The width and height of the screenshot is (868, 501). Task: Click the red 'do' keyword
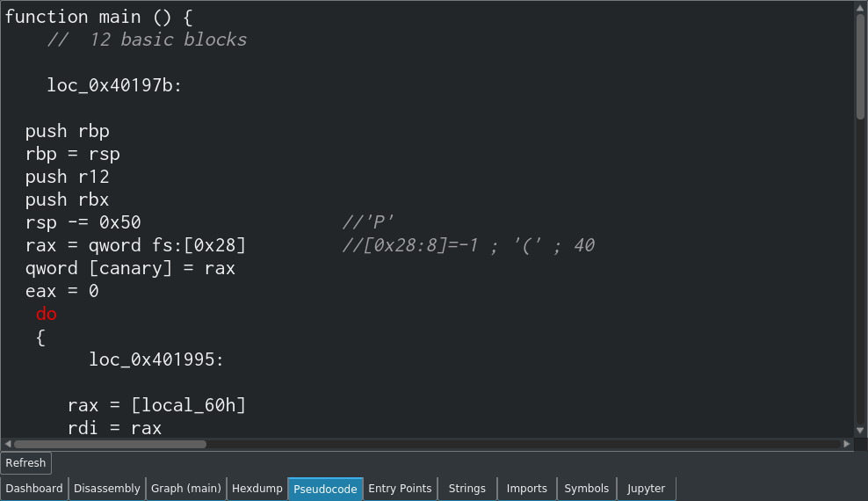point(46,315)
